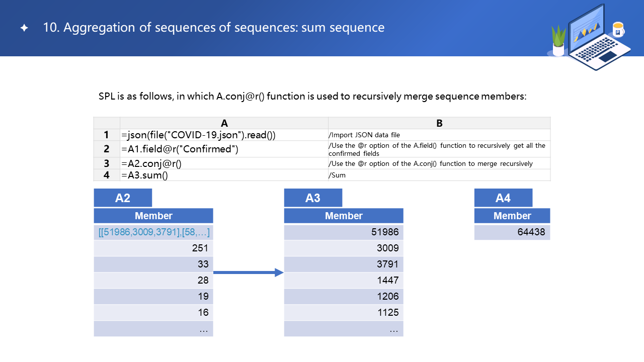Click the blue arrow pointing to A3

pos(249,273)
